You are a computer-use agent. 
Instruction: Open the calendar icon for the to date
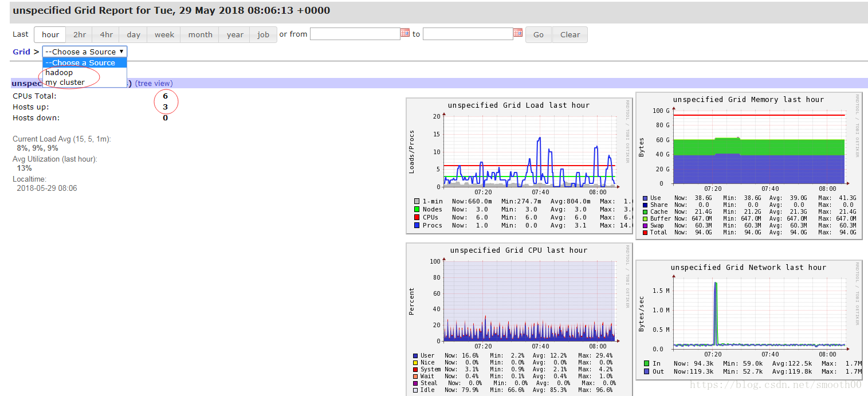pos(518,33)
